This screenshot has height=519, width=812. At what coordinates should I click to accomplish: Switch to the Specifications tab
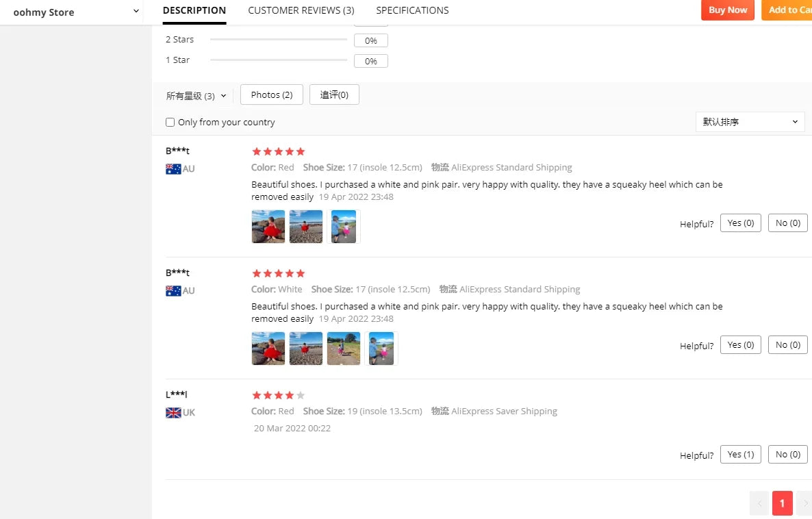[412, 10]
